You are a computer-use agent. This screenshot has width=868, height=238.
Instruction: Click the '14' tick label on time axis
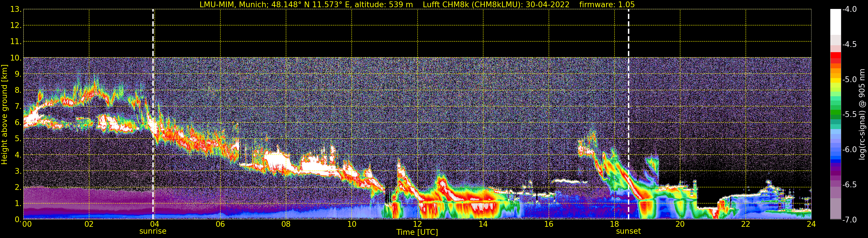pos(483,224)
